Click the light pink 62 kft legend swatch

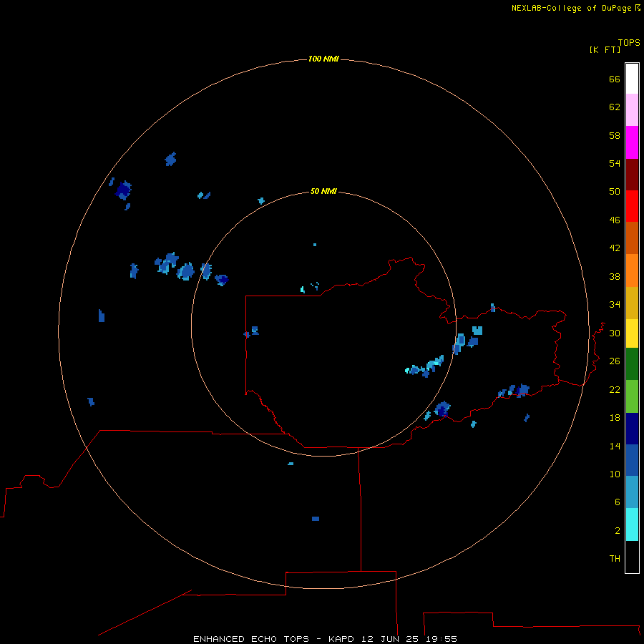pyautogui.click(x=632, y=110)
